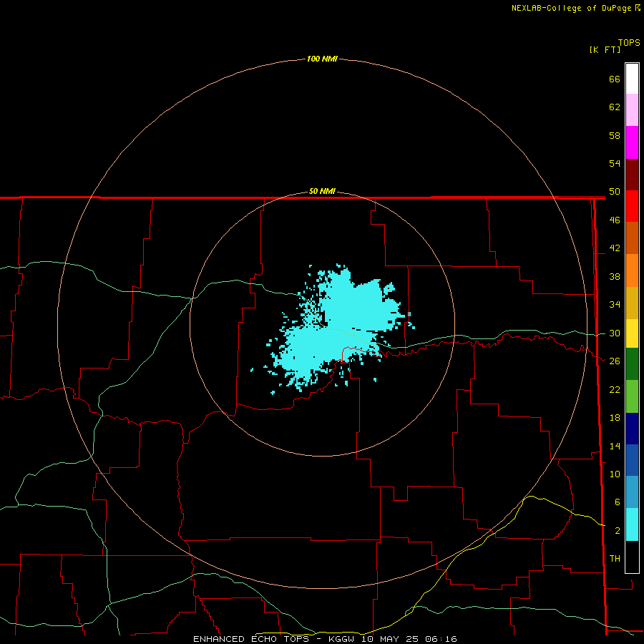Select the dark red legend color block
644x644 pixels.
coord(632,175)
